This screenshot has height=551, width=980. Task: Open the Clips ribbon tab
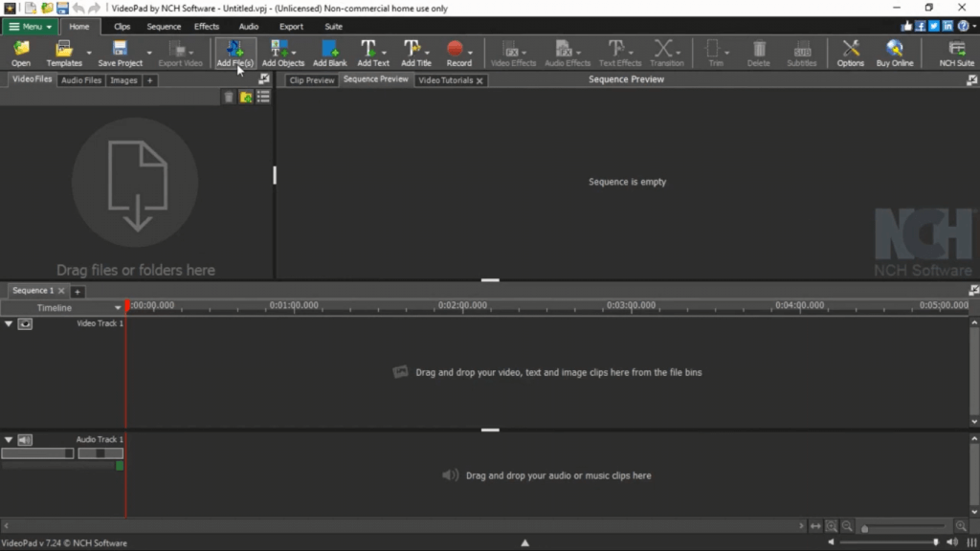click(122, 27)
